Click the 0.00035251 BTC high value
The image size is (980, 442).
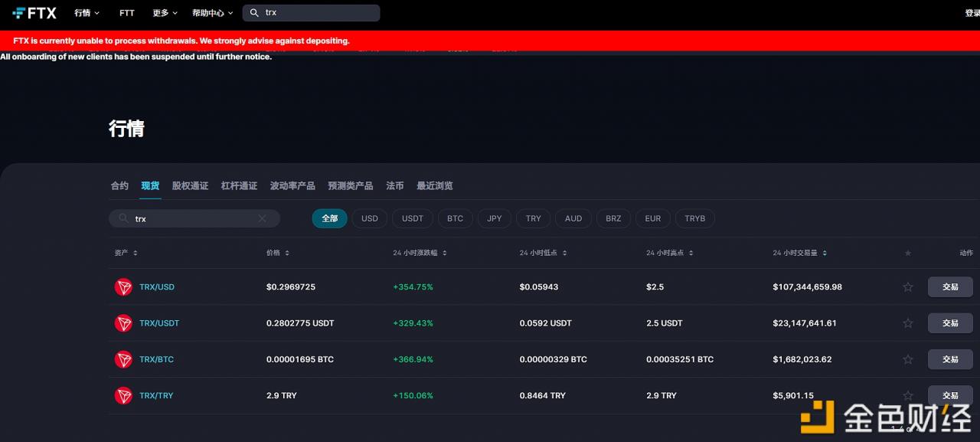pos(680,359)
